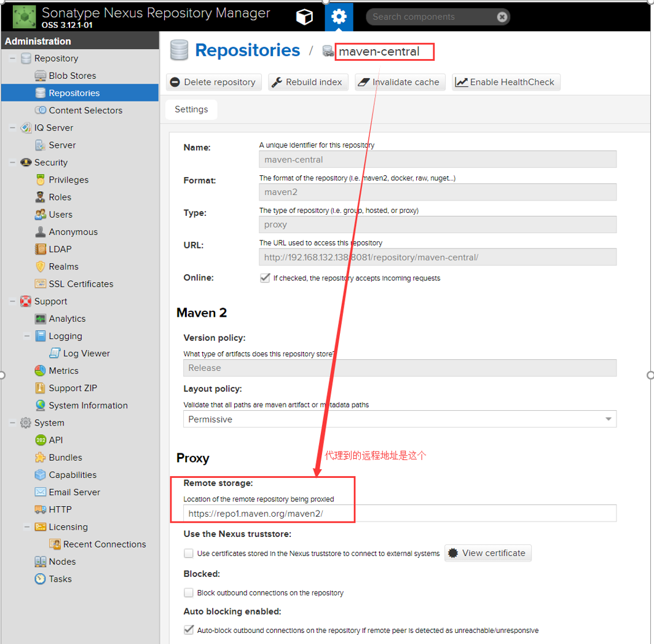Screen dimensions: 654x644
Task: Click the System Information globe icon
Action: point(41,405)
